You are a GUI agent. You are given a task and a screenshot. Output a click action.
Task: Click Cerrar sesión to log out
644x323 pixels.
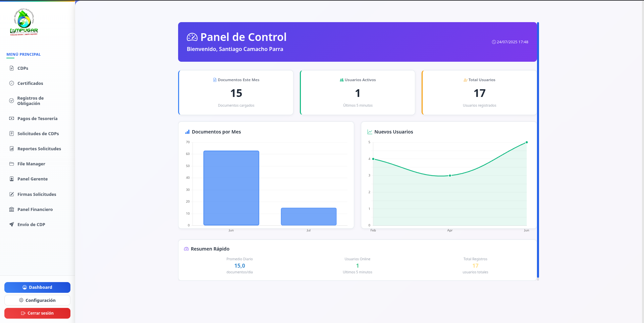37,313
